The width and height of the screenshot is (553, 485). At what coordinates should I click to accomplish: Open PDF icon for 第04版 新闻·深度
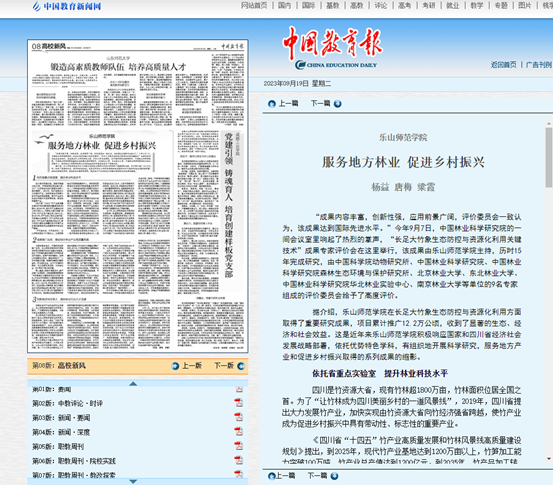[239, 432]
